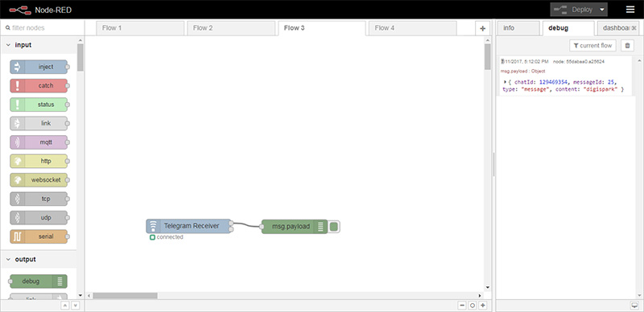Select the mqtt input node
Image resolution: width=644 pixels, height=312 pixels.
39,142
